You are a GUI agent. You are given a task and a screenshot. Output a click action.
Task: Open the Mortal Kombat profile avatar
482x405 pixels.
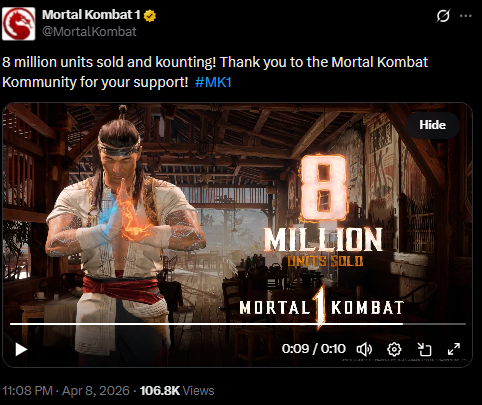pos(19,24)
